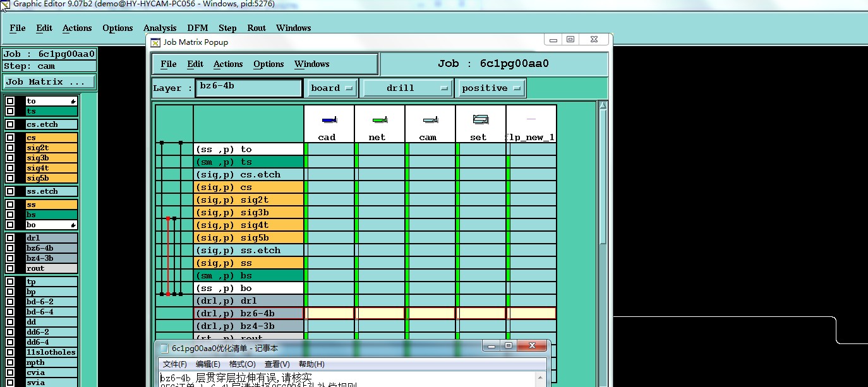Toggle the npth layer checkbox
The height and width of the screenshot is (387, 868).
tap(10, 362)
